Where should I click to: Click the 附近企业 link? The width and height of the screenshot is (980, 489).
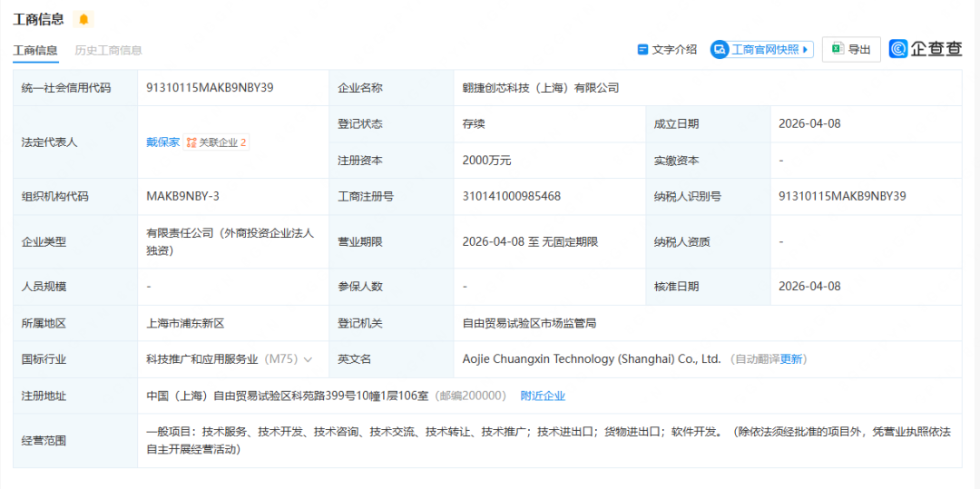point(543,396)
